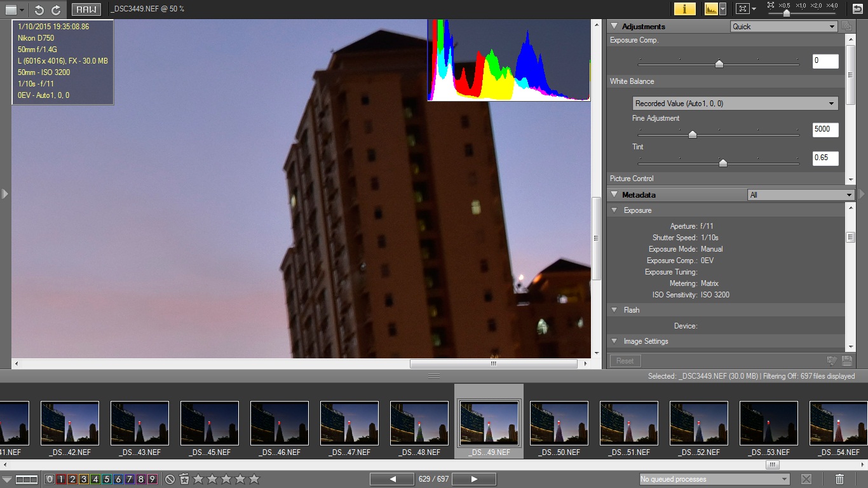Go to the previous image arrow button

pos(392,479)
